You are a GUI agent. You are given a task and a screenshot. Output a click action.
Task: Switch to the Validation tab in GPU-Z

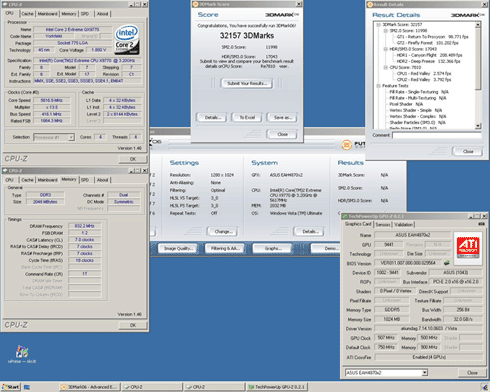tap(404, 225)
